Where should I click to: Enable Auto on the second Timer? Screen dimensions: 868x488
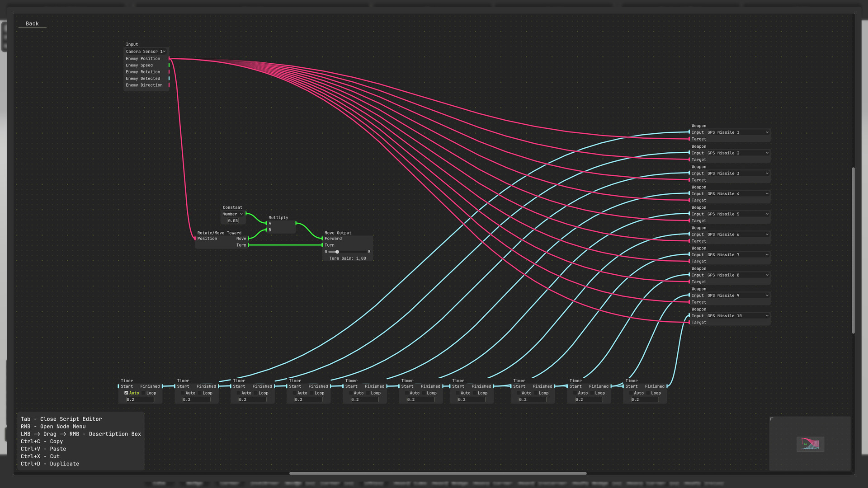[182, 393]
